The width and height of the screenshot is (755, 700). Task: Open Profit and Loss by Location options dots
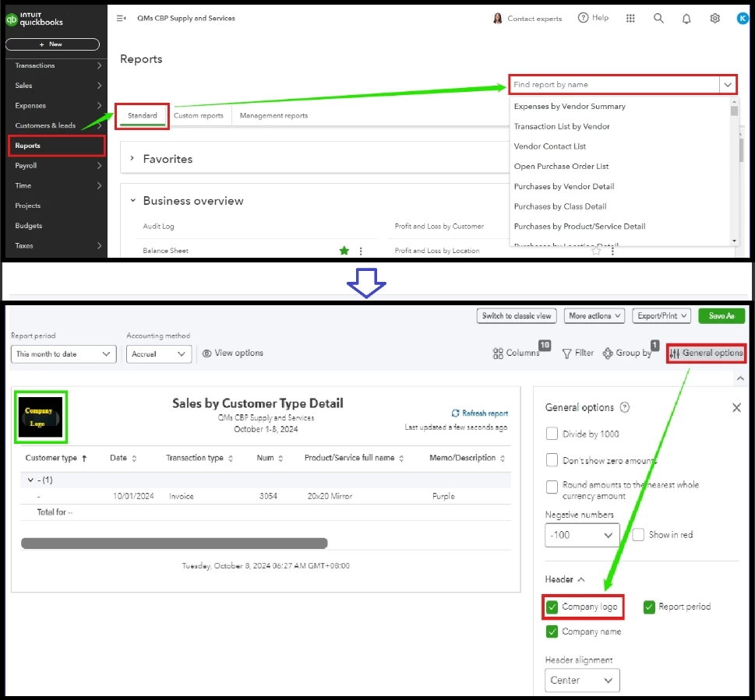[x=612, y=251]
